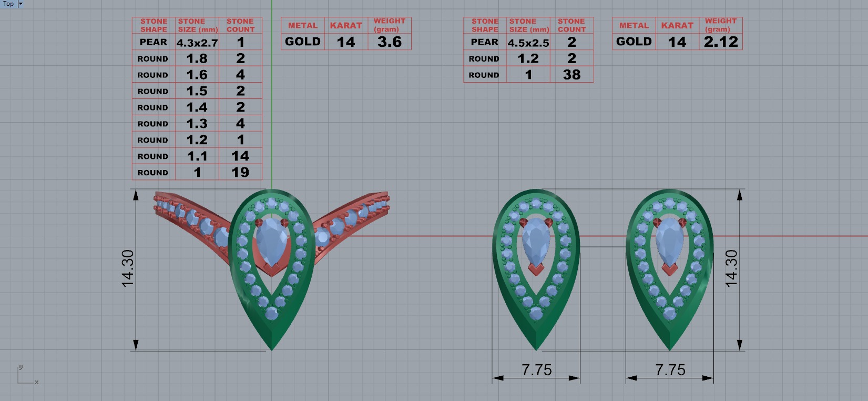Select the 1.1 stone size value

(197, 156)
